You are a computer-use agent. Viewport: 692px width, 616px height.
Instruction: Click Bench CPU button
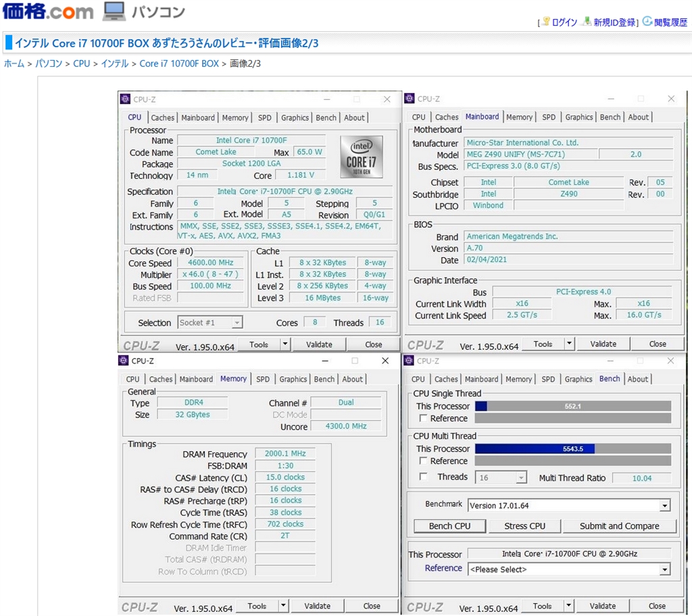449,526
